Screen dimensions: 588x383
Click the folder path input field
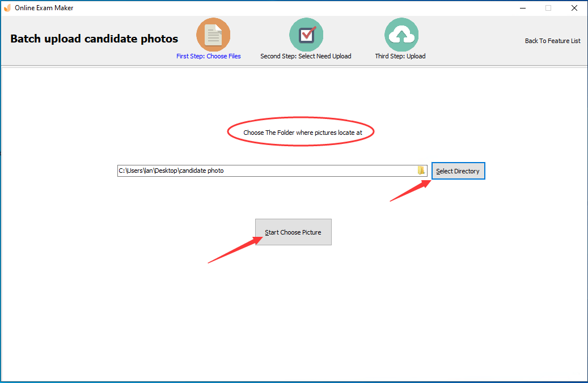point(272,171)
